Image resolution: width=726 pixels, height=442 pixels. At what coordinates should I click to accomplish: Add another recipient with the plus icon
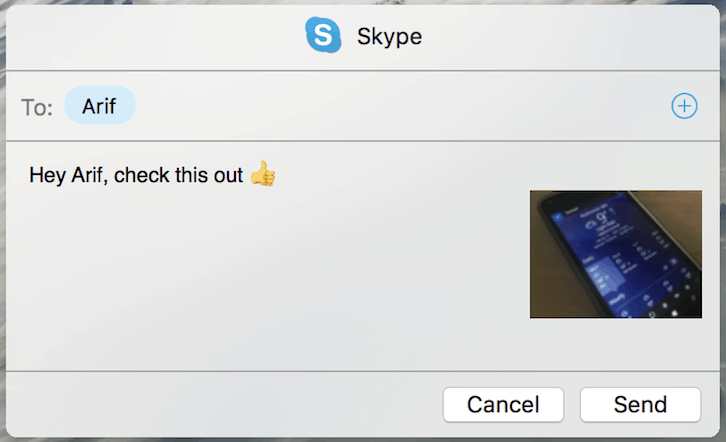pyautogui.click(x=684, y=106)
